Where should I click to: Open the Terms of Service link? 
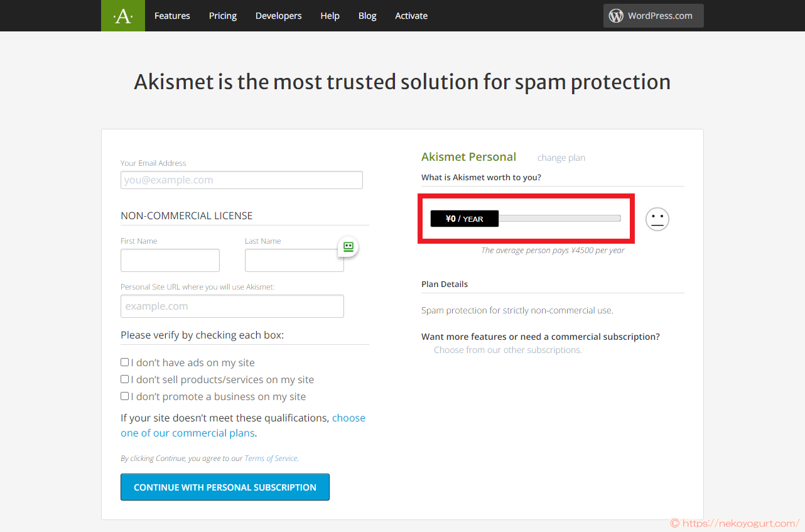(x=271, y=459)
